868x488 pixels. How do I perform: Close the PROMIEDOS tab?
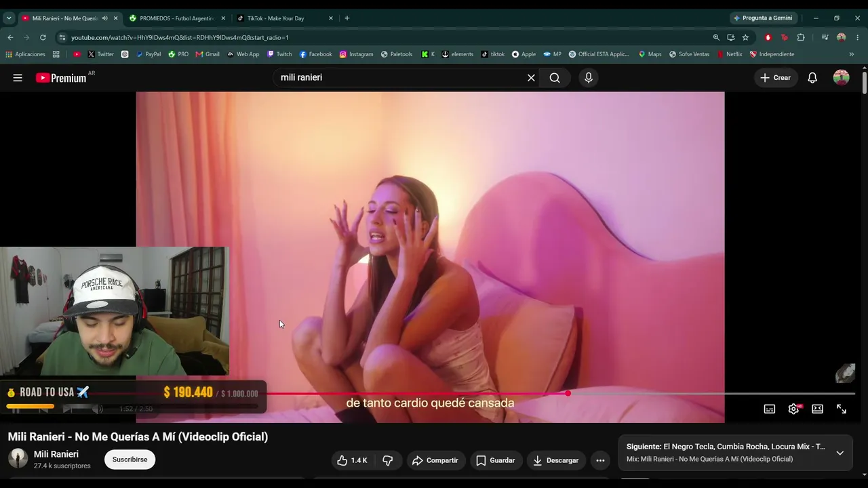[x=223, y=18]
